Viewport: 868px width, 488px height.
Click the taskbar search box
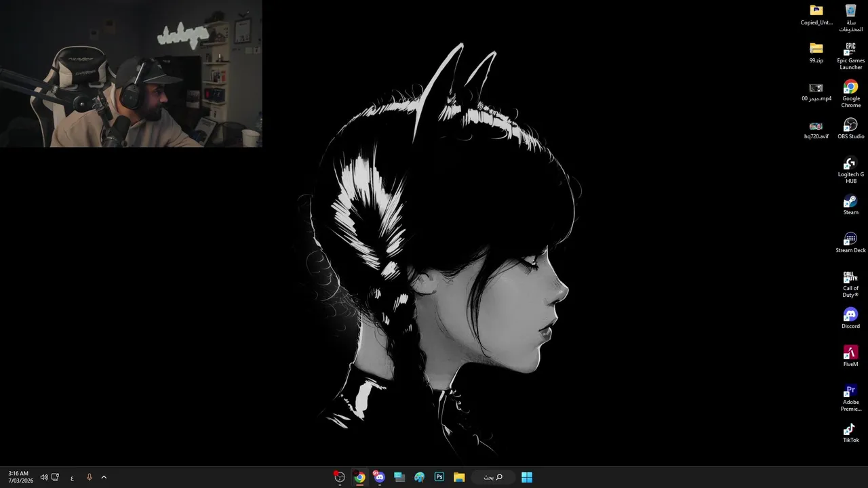pos(493,477)
